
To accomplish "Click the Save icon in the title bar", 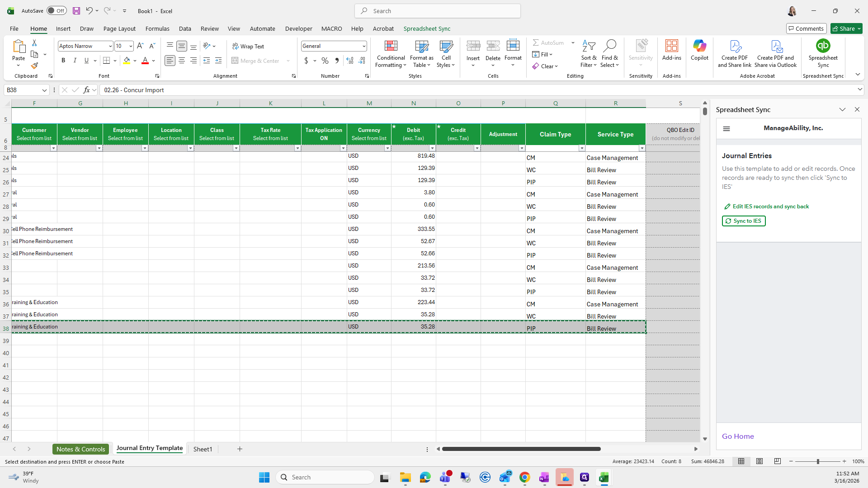I will [x=76, y=11].
